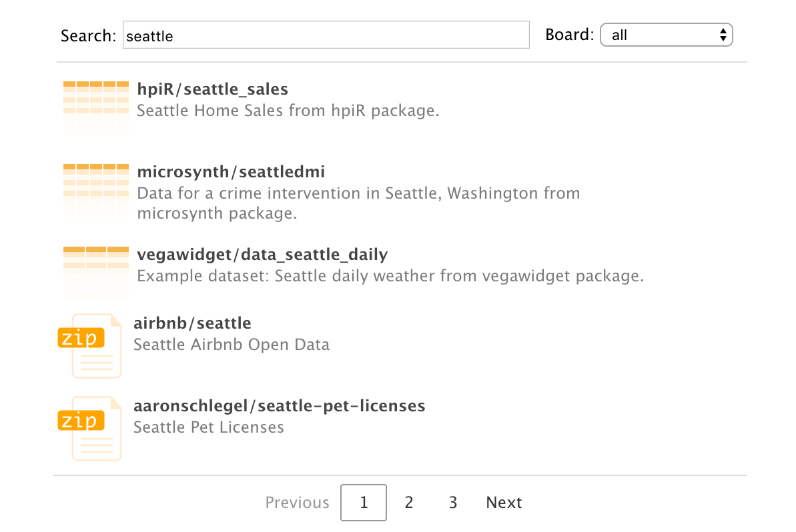Open the airbnb/seattle result title
This screenshot has height=532, width=796.
(192, 323)
